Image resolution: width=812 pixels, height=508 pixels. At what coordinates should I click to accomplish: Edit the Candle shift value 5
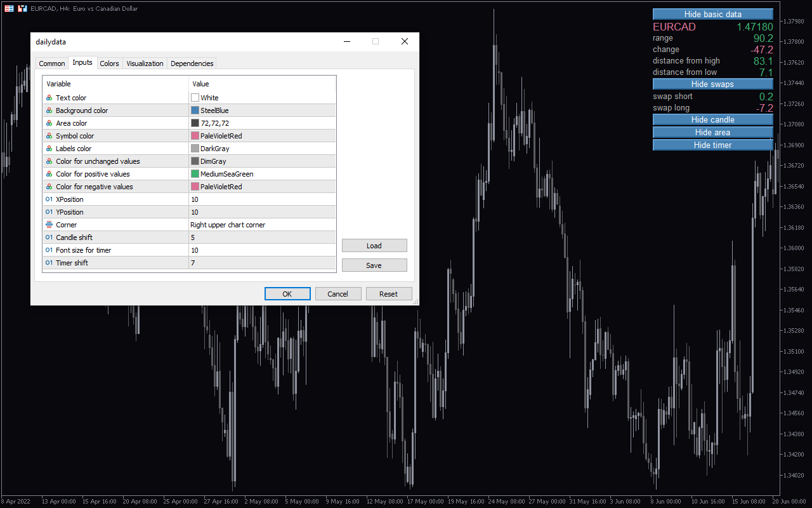(x=262, y=237)
